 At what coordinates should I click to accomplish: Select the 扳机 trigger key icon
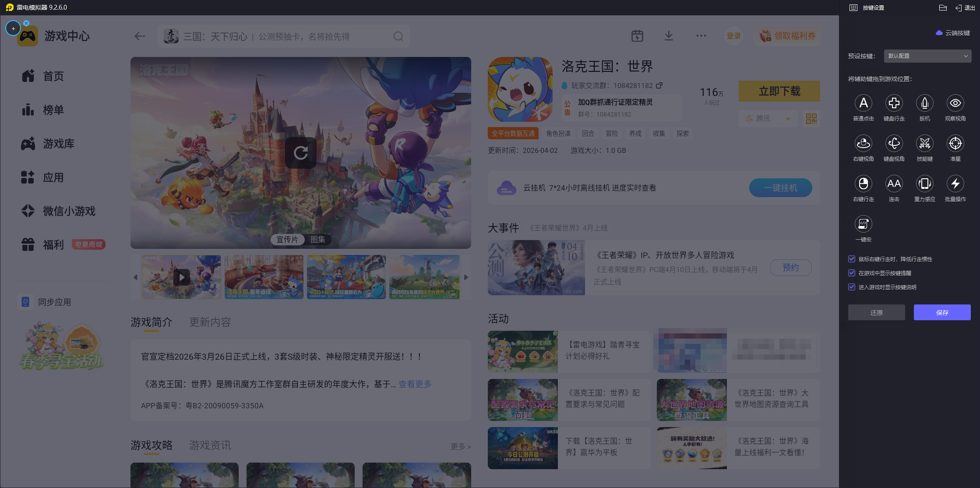click(924, 103)
